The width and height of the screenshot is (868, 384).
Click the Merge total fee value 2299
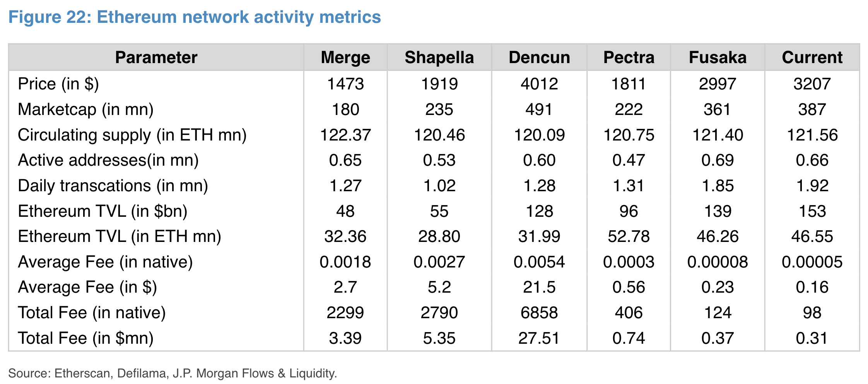pyautogui.click(x=345, y=312)
